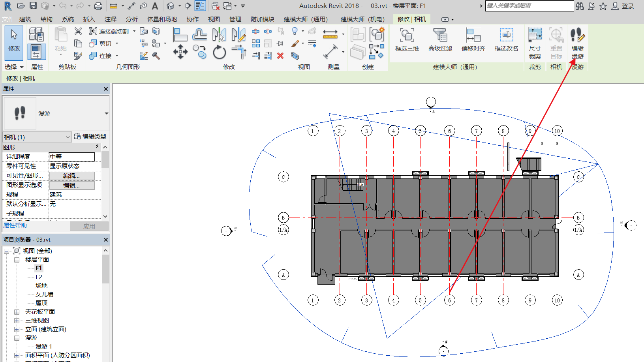Open the 相机 (1) filter dropdown
This screenshot has width=644, height=362.
click(x=68, y=137)
